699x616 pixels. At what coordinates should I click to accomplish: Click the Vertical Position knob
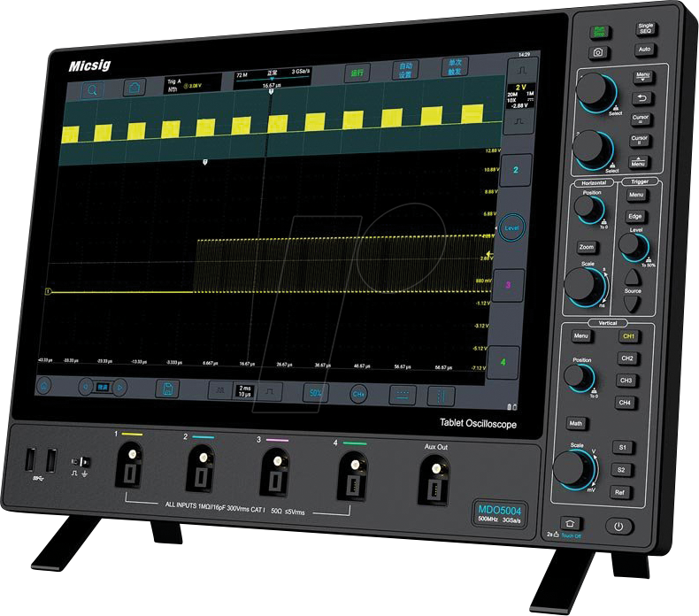(x=577, y=376)
